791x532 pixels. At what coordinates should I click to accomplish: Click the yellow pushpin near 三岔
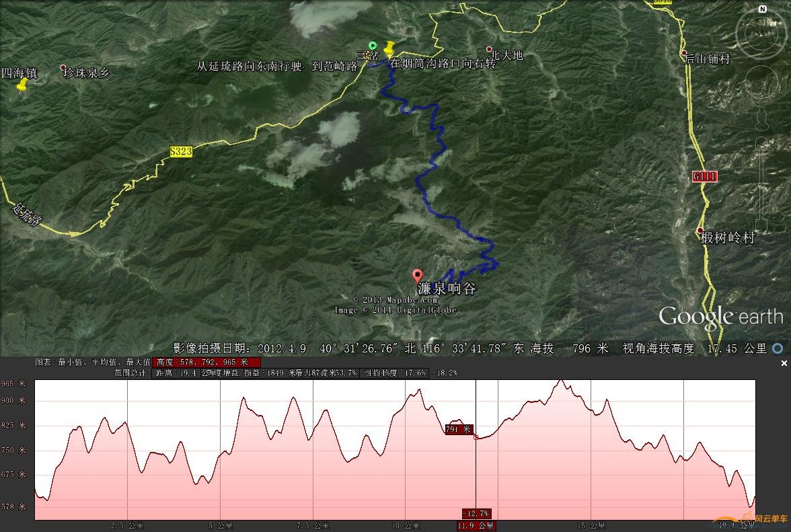point(388,49)
